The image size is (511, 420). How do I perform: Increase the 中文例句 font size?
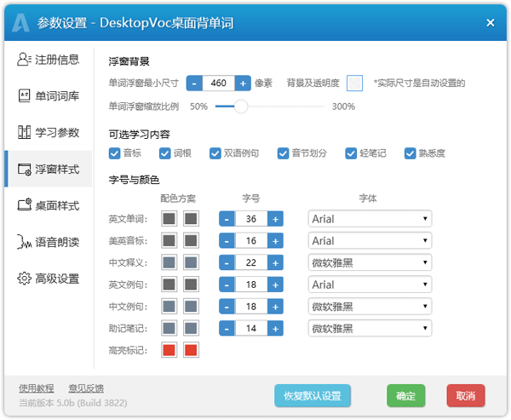(x=275, y=307)
